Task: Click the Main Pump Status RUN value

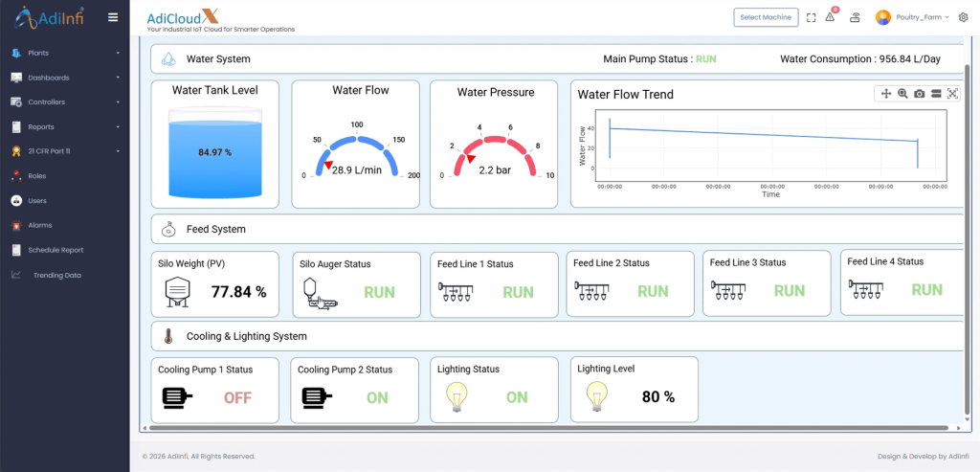Action: tap(706, 59)
